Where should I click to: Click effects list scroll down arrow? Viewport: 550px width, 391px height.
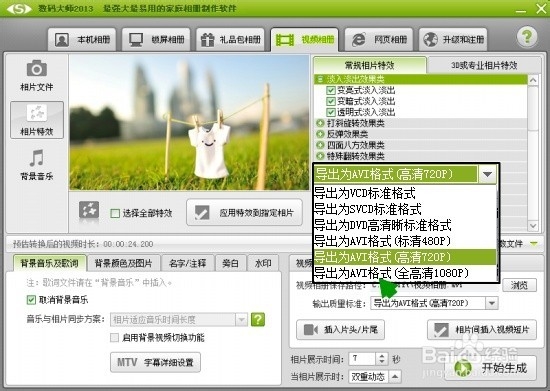[533, 226]
